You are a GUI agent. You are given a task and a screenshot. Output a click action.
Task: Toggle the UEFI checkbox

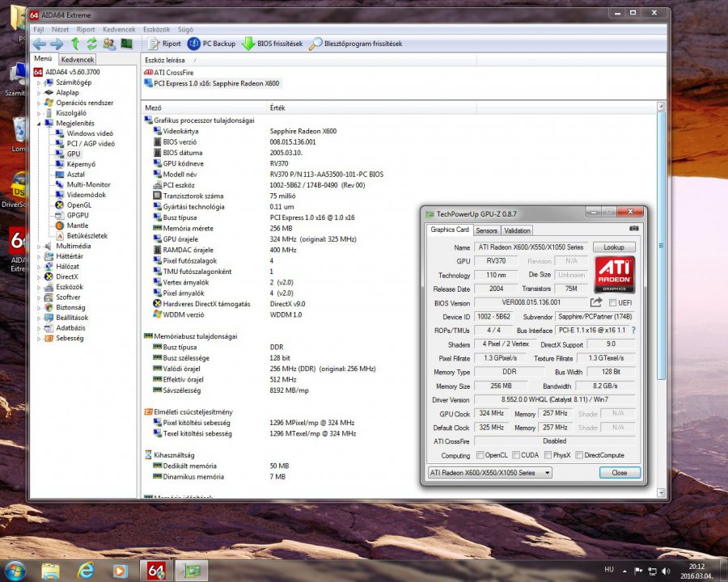pyautogui.click(x=612, y=302)
